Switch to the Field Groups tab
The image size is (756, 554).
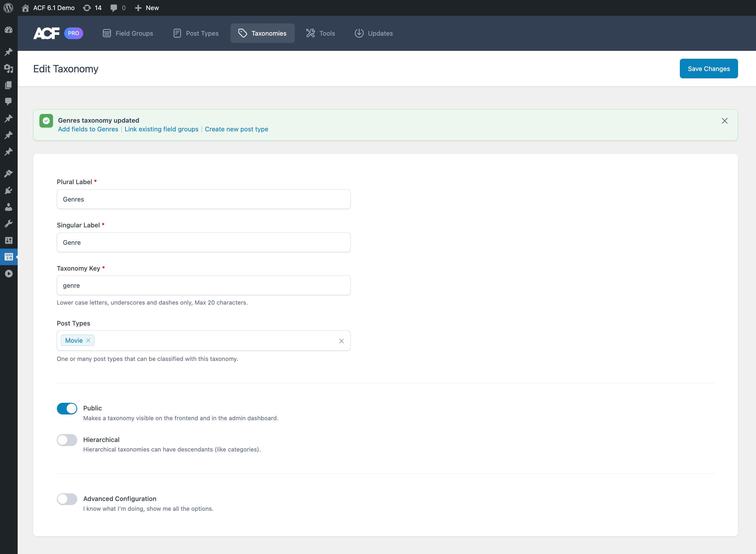(x=128, y=33)
